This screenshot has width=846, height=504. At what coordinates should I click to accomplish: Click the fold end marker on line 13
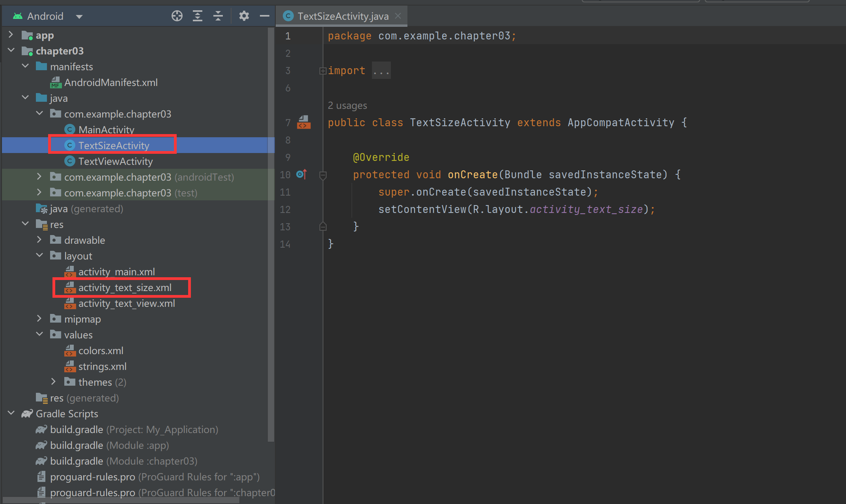(323, 226)
